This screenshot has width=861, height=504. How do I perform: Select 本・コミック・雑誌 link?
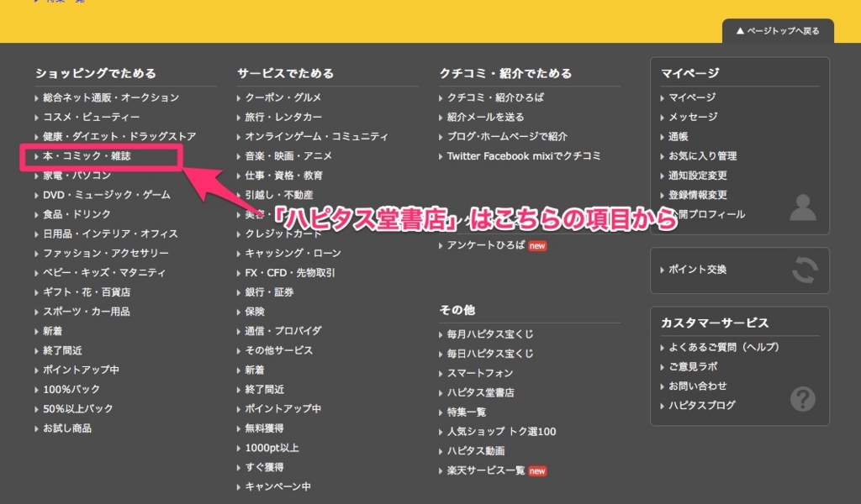(87, 155)
